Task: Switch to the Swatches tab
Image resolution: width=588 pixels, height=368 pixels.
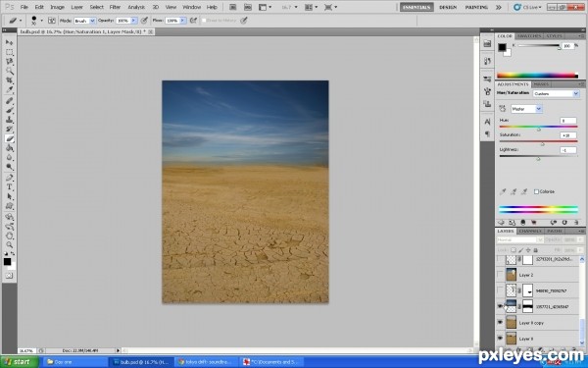Action: 529,36
